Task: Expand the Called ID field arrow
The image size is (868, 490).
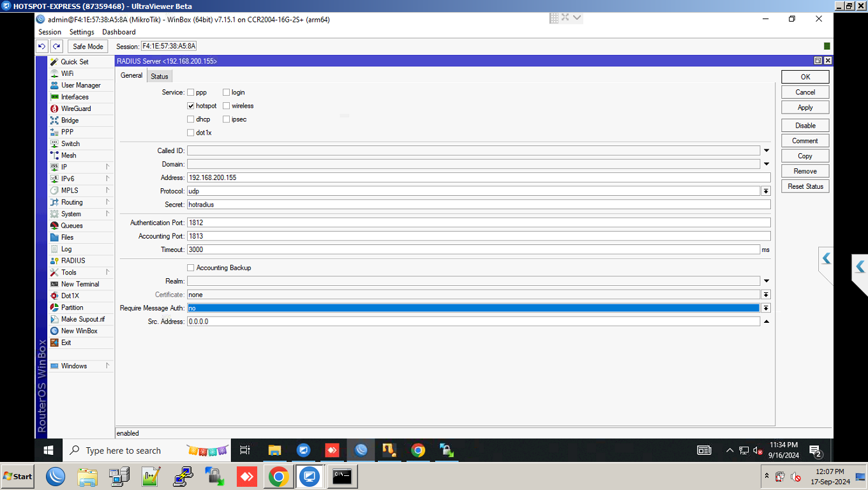Action: pyautogui.click(x=766, y=151)
